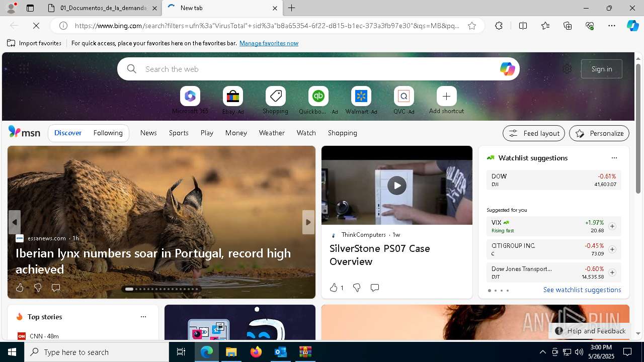This screenshot has height=362, width=644.
Task: Open the Copilot icon in search box
Action: pyautogui.click(x=507, y=69)
